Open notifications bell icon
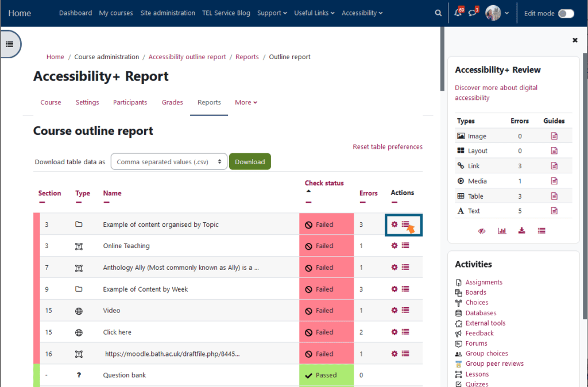Image resolution: width=588 pixels, height=387 pixels. (458, 13)
